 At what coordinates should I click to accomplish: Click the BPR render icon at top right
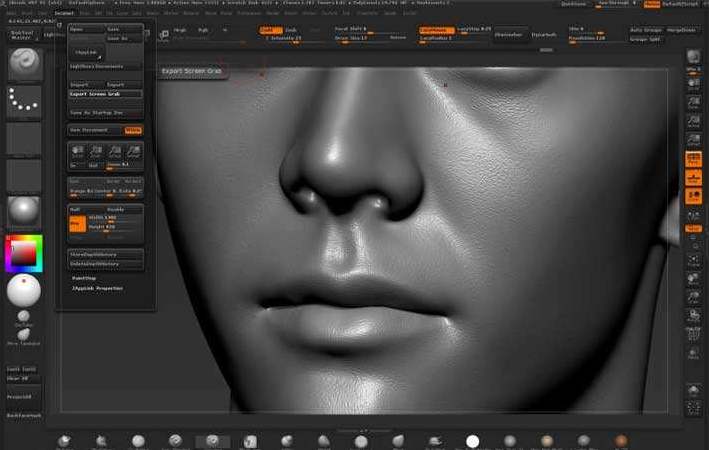693,53
